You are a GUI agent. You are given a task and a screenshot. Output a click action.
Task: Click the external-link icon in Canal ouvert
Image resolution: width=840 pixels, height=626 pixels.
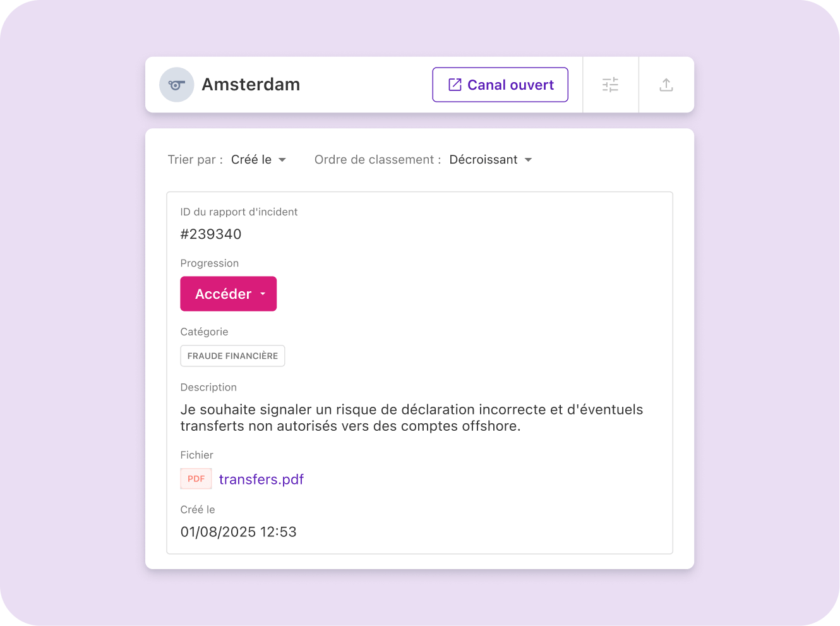pos(455,85)
